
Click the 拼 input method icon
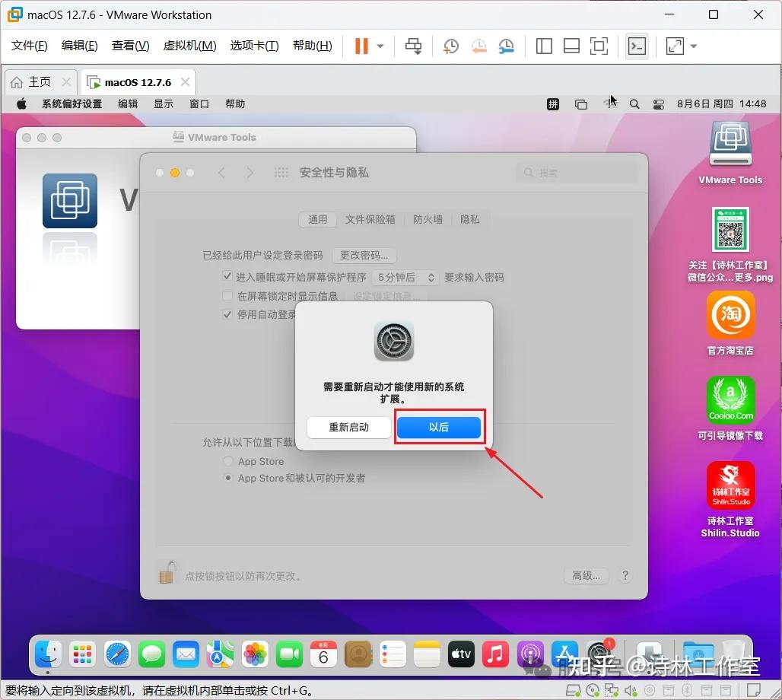coord(552,103)
